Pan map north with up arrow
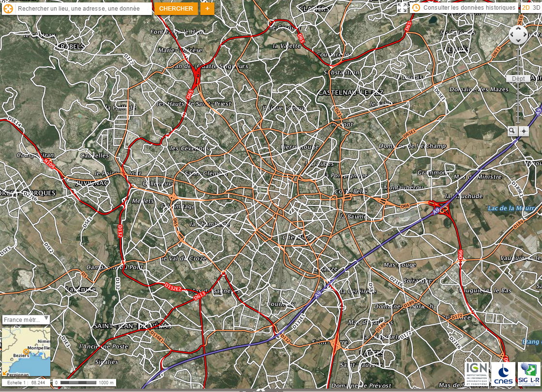The height and width of the screenshot is (392, 542). point(518,29)
